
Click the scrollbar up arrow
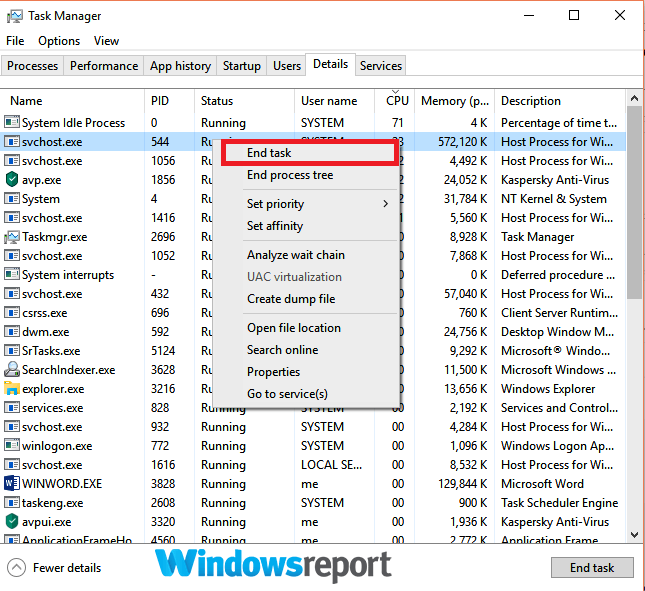(634, 98)
